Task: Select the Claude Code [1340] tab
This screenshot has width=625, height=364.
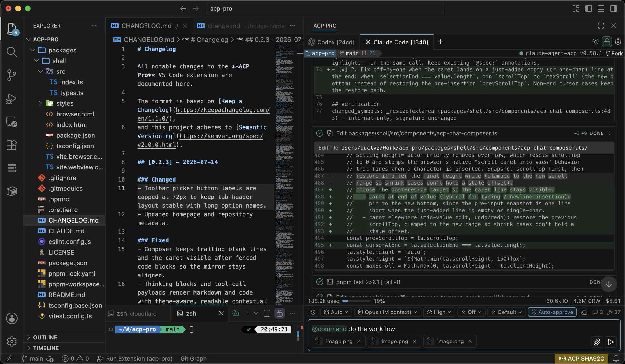Action: pyautogui.click(x=397, y=42)
